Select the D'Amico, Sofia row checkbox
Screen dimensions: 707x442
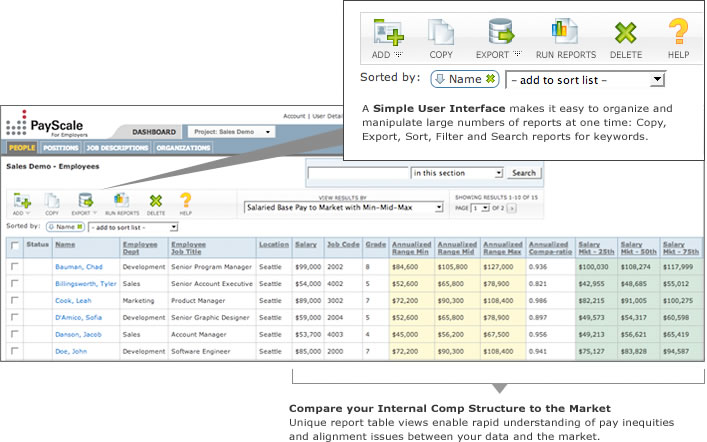point(15,317)
